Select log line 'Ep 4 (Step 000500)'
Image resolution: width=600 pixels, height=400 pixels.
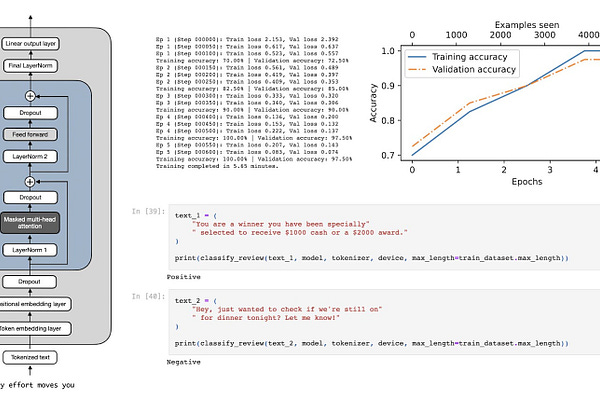point(247,131)
